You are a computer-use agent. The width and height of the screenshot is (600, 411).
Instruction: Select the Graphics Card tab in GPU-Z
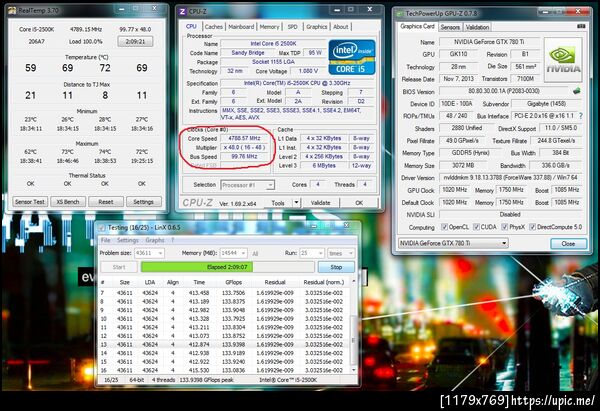(x=417, y=26)
